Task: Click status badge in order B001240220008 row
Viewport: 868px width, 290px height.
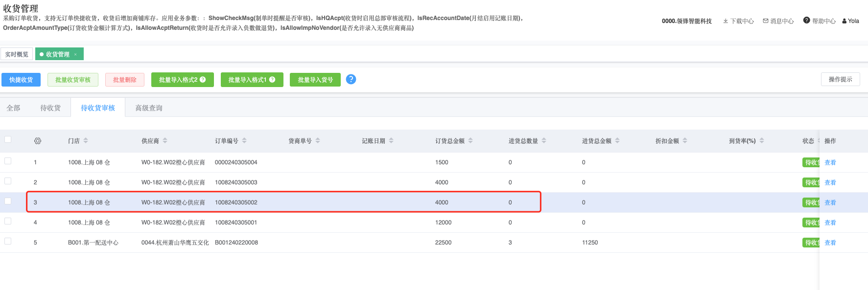Action: 811,243
